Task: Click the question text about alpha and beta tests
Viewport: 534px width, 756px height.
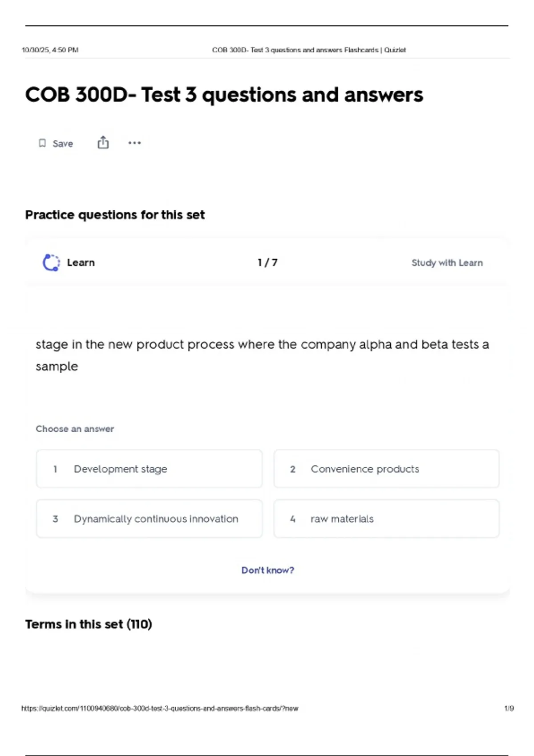Action: 262,355
